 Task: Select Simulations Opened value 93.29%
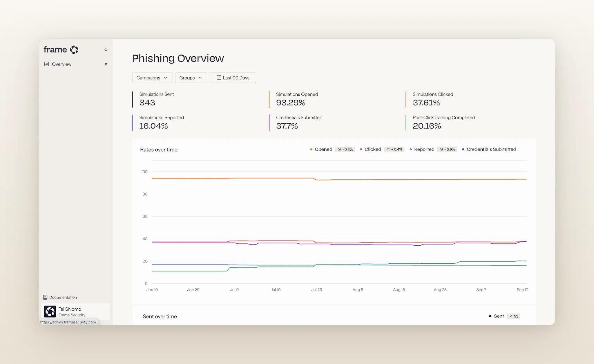tap(291, 103)
